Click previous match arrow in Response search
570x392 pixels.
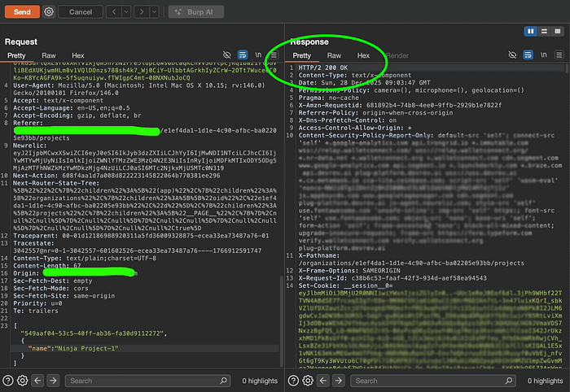click(x=322, y=381)
